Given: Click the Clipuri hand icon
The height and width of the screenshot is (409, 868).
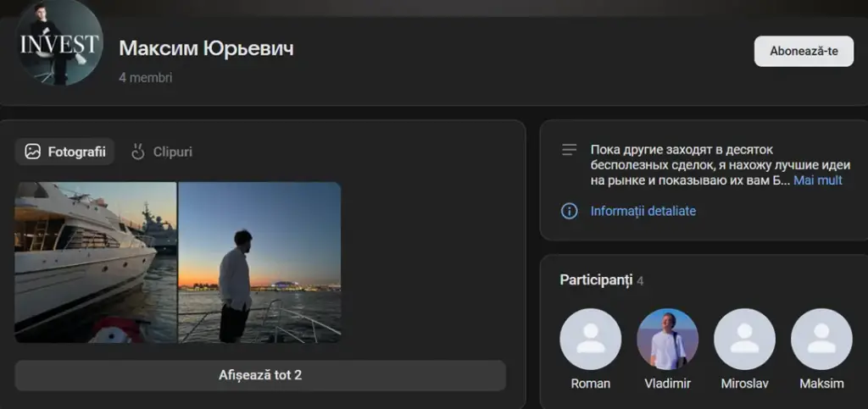Looking at the screenshot, I should [x=138, y=152].
